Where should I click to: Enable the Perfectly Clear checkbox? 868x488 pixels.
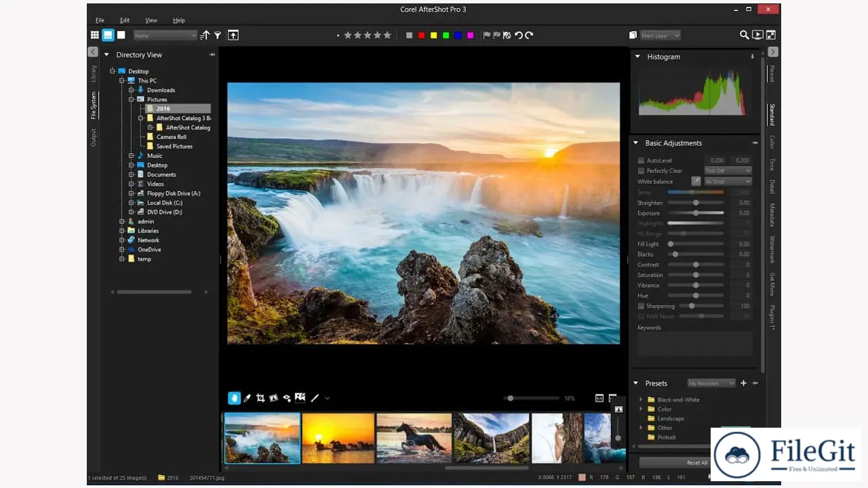641,171
